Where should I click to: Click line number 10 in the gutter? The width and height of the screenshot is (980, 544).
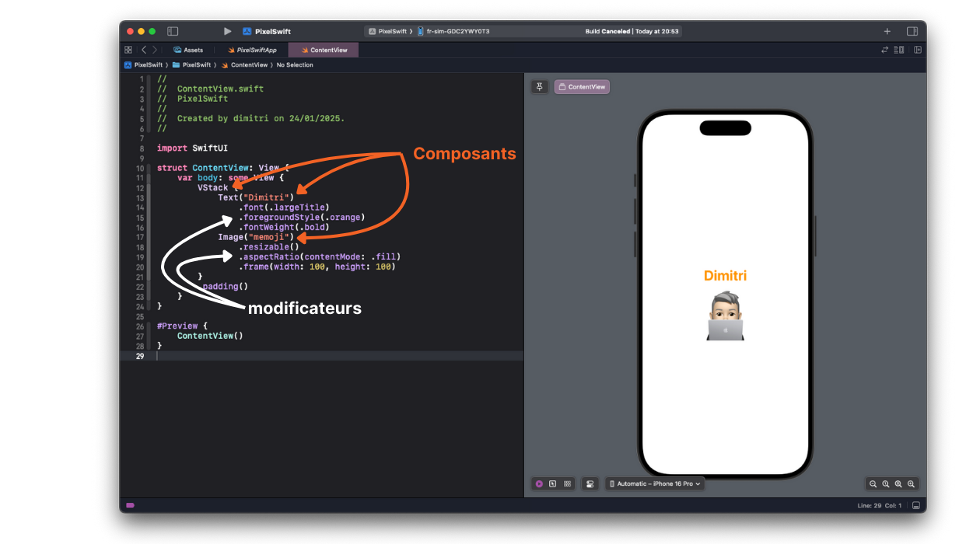(x=140, y=168)
